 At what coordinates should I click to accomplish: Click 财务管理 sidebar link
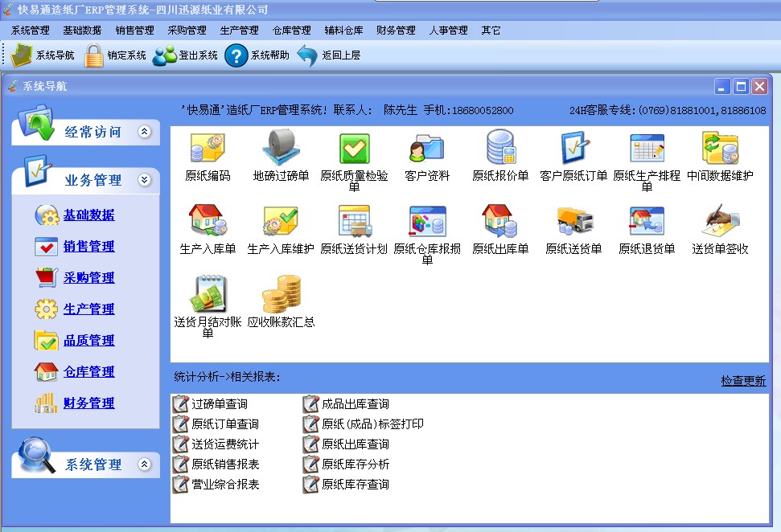pos(88,403)
